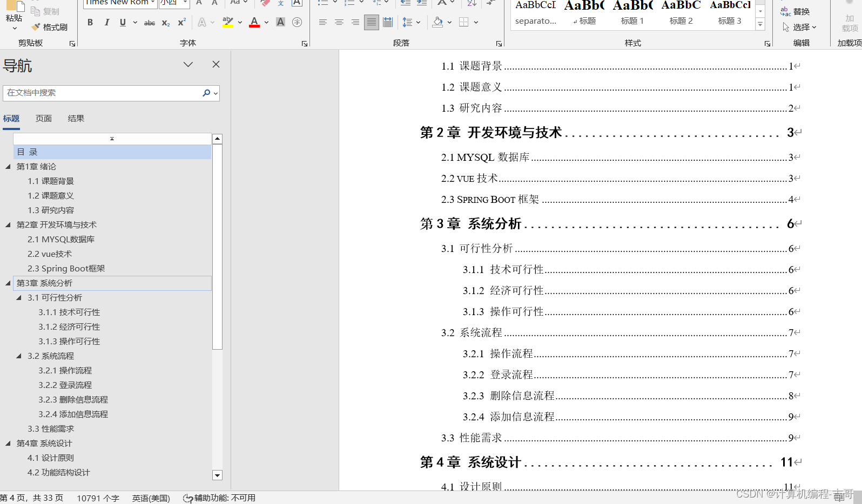Screen dimensions: 862x504
Task: Apply the 标题 2 style
Action: (681, 13)
